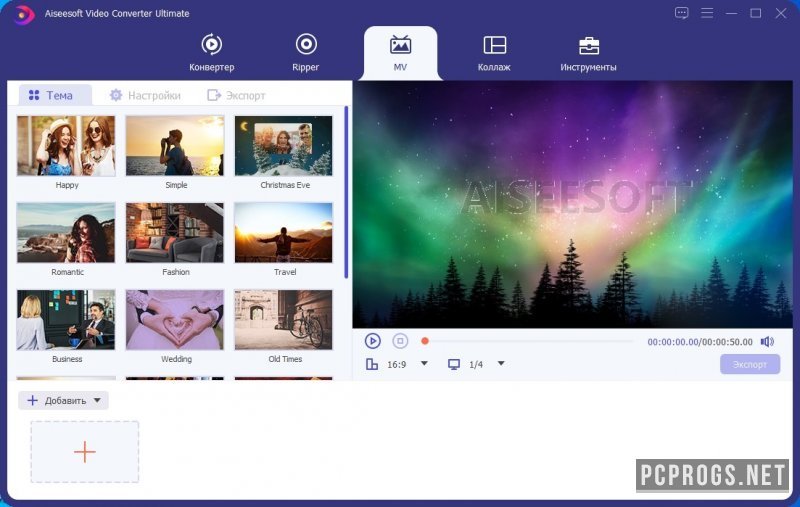Screen dimensions: 800x507
Task: Click the aurora video preview area
Action: 572,204
